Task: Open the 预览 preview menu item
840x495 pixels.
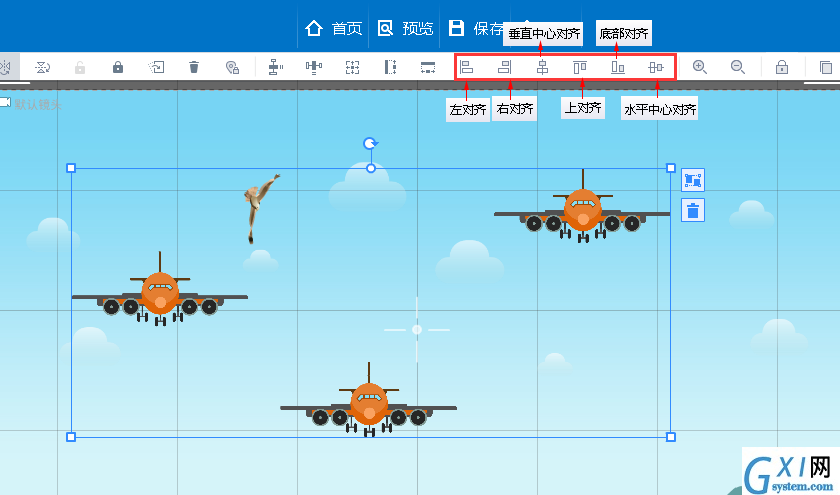Action: (x=405, y=28)
